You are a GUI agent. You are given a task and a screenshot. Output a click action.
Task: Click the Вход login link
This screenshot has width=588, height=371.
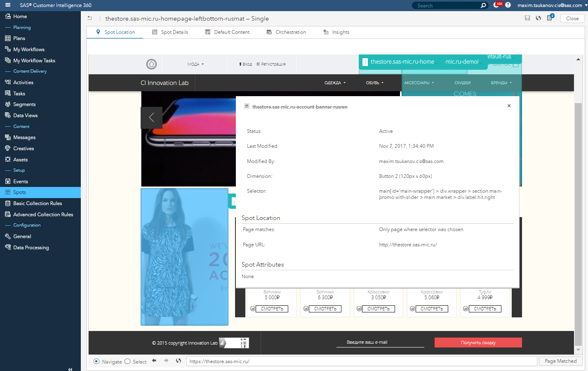[x=245, y=64]
